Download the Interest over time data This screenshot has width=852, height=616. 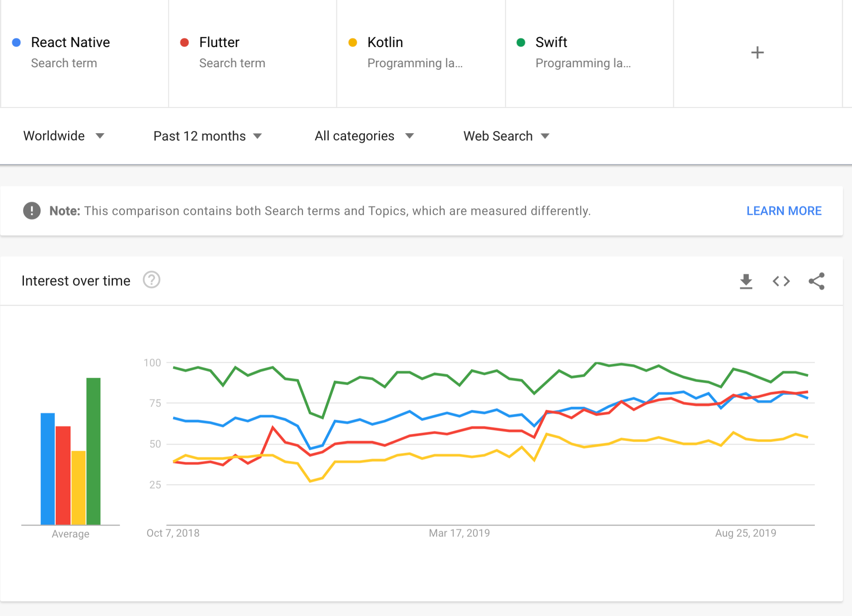point(746,281)
